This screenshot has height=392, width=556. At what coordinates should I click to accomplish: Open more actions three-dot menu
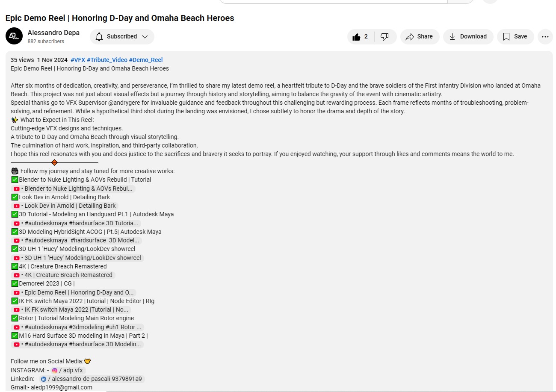[545, 37]
